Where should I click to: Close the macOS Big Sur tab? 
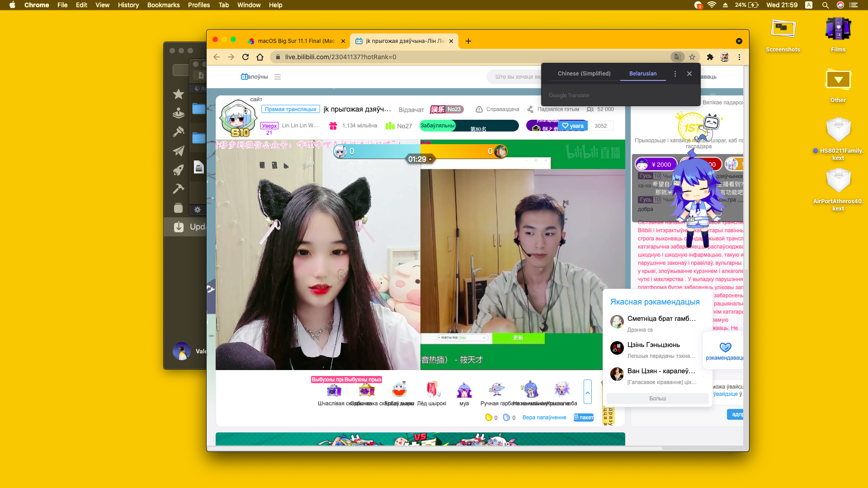pyautogui.click(x=343, y=41)
